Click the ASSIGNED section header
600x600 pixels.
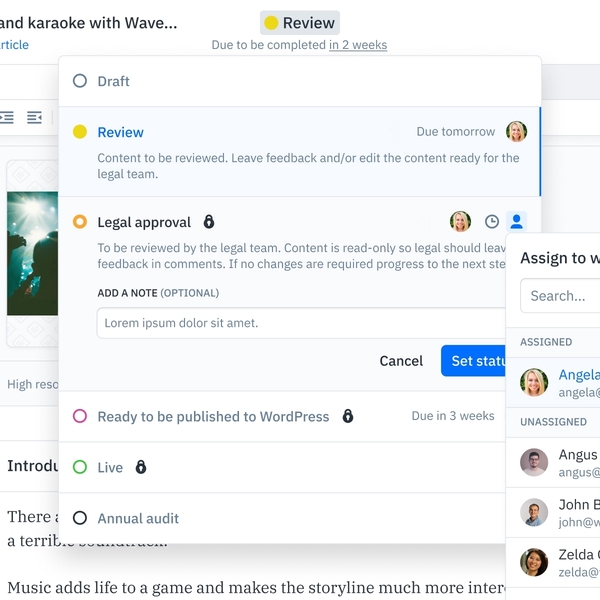coord(546,342)
